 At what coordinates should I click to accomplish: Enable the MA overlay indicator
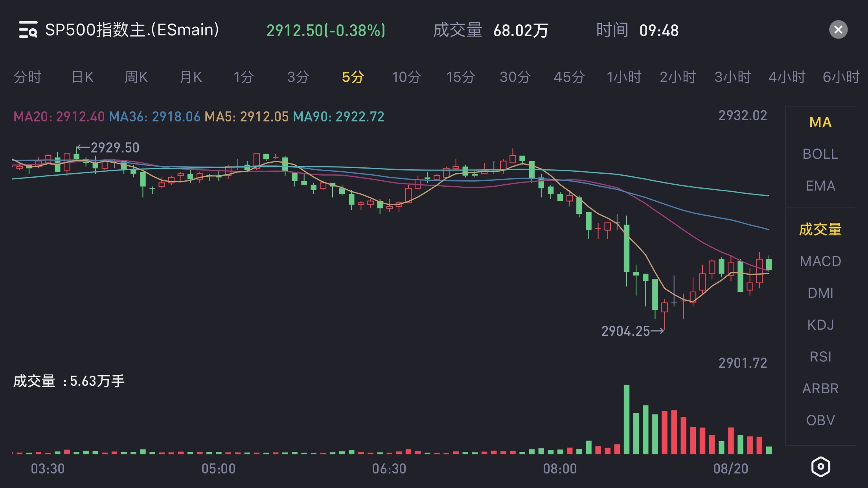coord(820,122)
